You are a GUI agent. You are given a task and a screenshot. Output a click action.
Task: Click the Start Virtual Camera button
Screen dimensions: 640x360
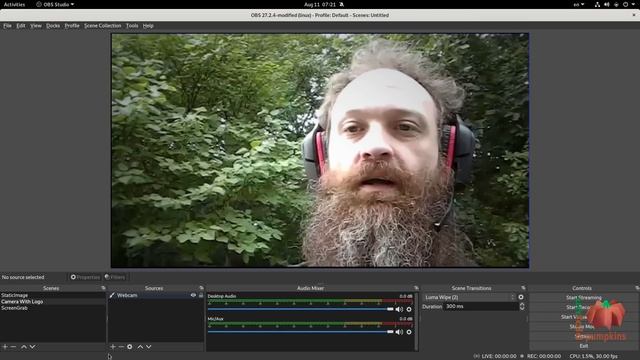click(x=584, y=317)
